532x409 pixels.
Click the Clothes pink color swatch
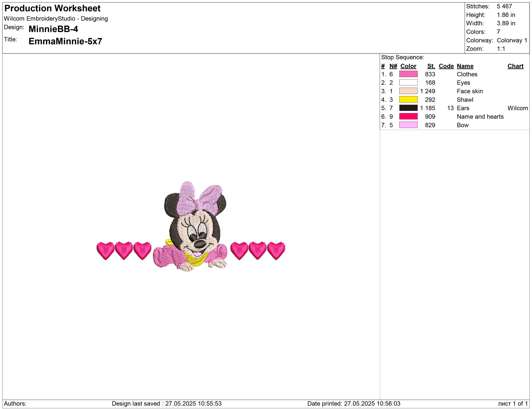coord(408,74)
